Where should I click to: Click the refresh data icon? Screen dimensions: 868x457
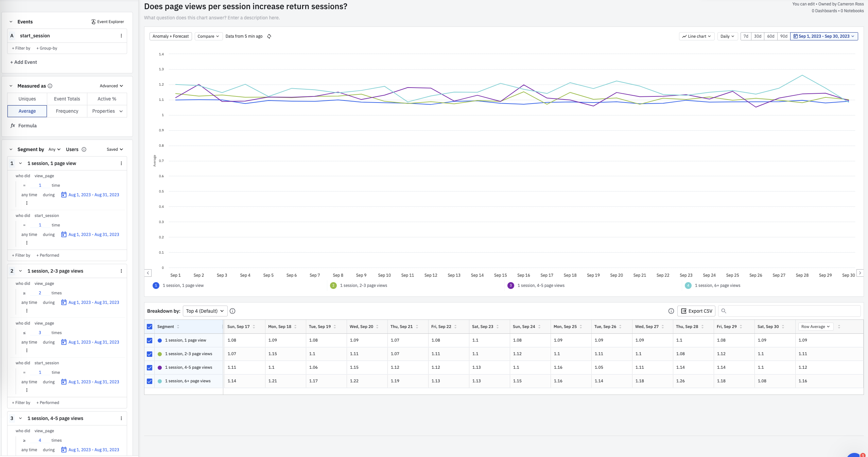pos(269,36)
